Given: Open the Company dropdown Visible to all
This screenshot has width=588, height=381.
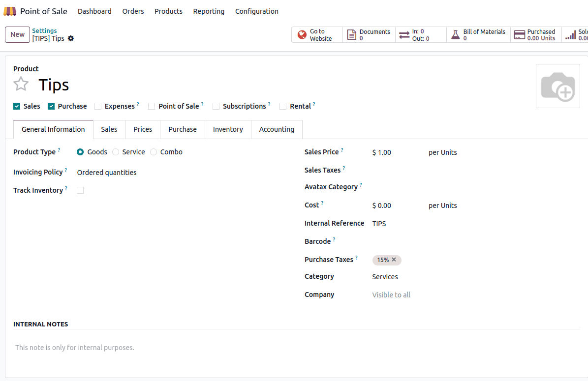Looking at the screenshot, I should [x=475, y=295].
